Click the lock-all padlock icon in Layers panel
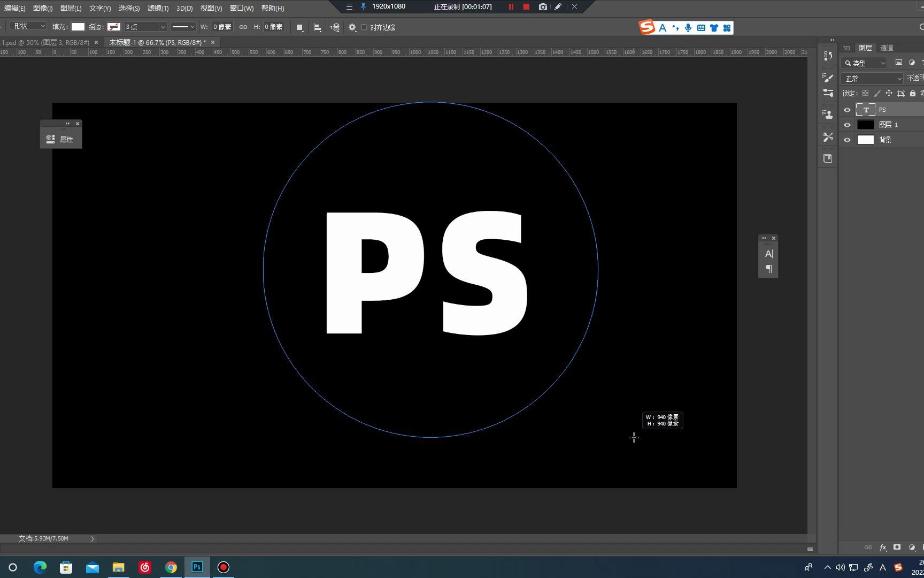This screenshot has height=578, width=924. 913,93
